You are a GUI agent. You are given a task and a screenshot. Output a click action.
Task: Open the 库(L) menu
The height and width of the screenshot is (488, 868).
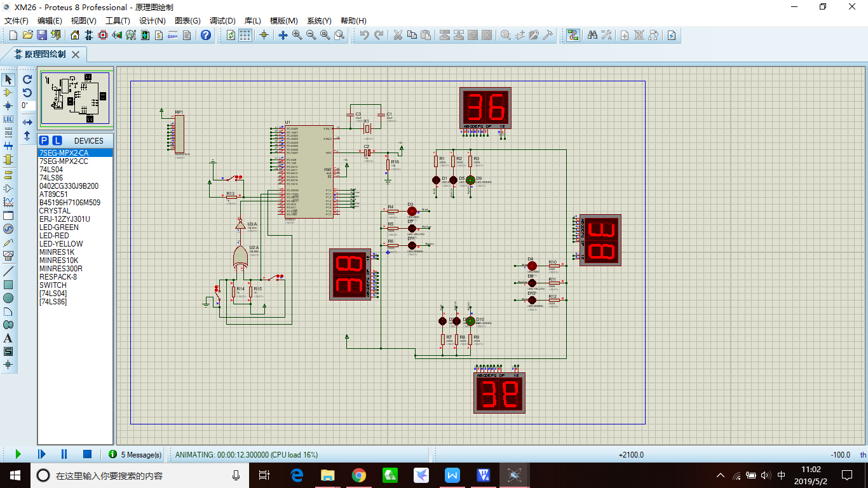(x=252, y=21)
